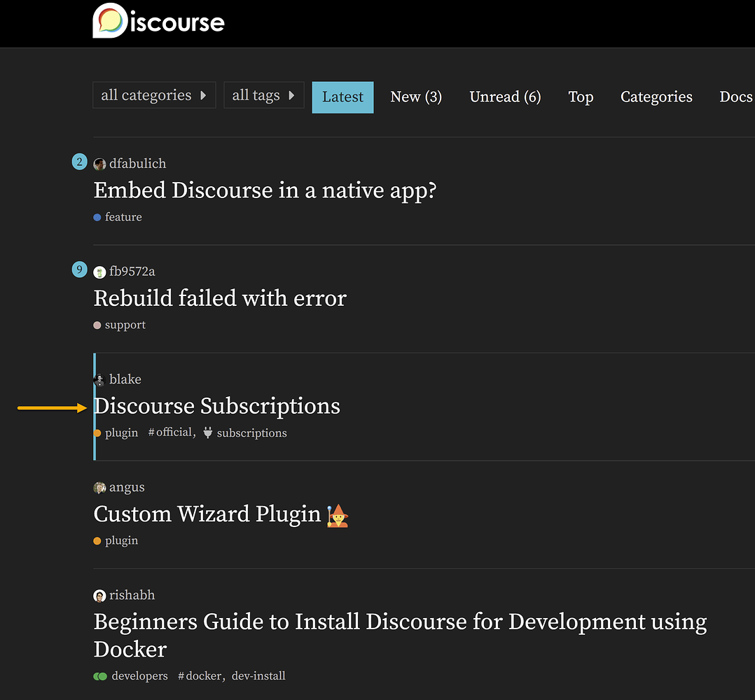The width and height of the screenshot is (755, 700).
Task: Expand the all categories dropdown
Action: click(154, 95)
